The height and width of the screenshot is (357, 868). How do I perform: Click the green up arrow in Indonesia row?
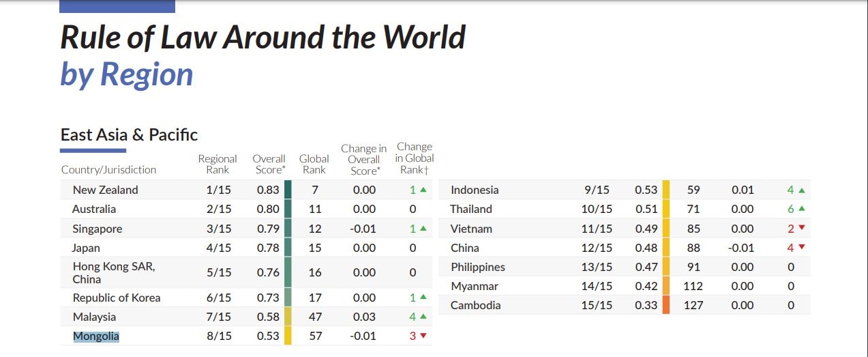coord(802,190)
